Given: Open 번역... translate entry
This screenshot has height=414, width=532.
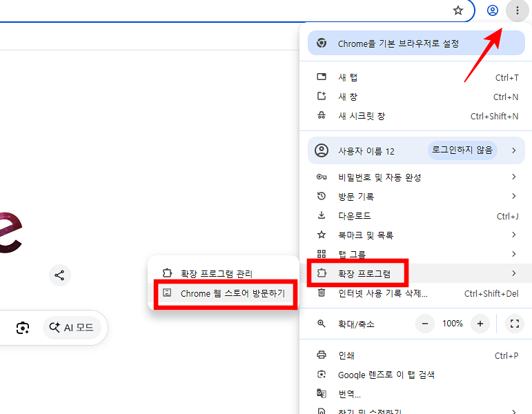Looking at the screenshot, I should tap(417, 394).
